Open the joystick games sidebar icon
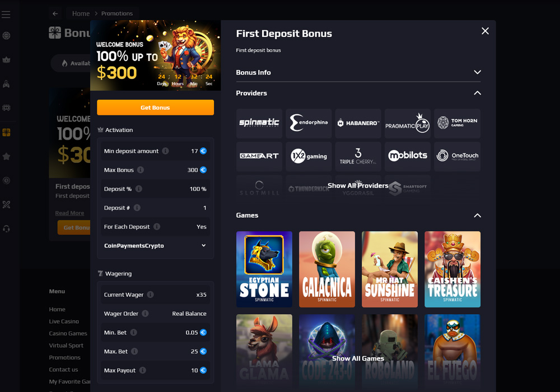Screen dimensions: 560x392 (6, 84)
